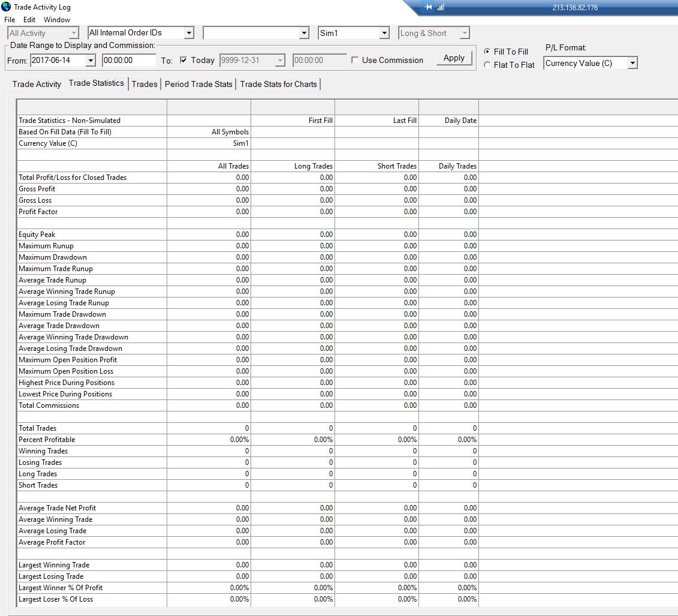Click the Largest Winning Trade row label
The height and width of the screenshot is (616, 678).
click(x=54, y=565)
